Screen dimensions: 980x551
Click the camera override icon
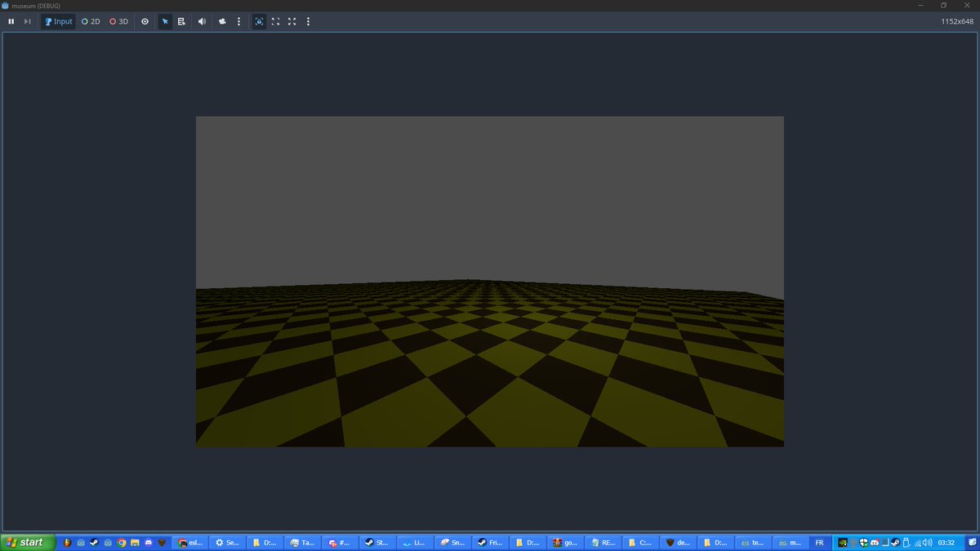[x=222, y=21]
